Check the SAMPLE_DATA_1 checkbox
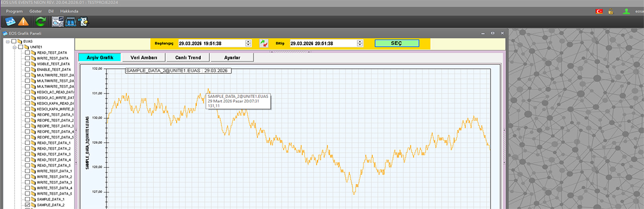This screenshot has height=209, width=644. coord(28,199)
